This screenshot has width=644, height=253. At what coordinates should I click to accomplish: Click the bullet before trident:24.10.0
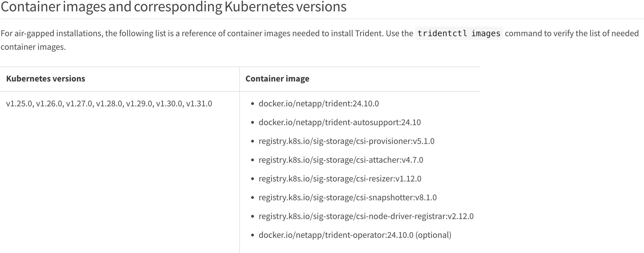(252, 104)
